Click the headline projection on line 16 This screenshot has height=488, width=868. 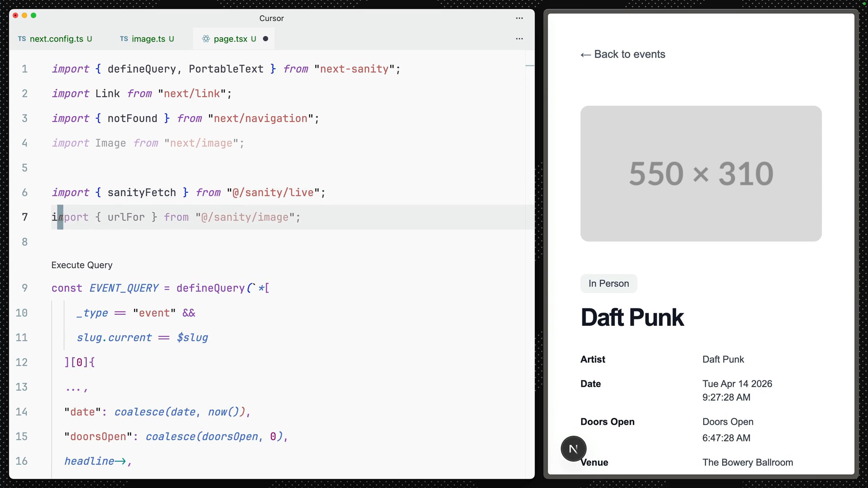pos(89,461)
